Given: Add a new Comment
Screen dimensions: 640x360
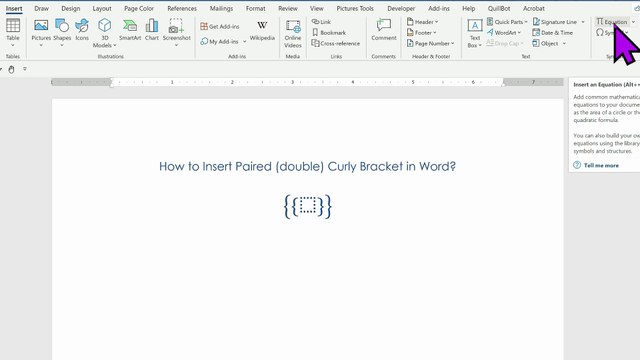Looking at the screenshot, I should coord(384,30).
